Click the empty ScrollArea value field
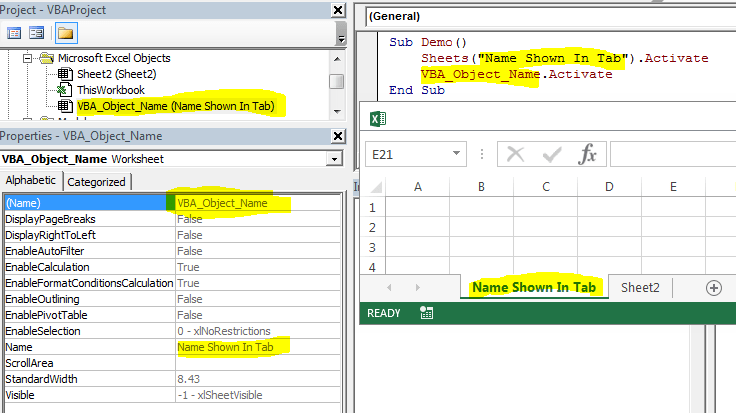This screenshot has width=736, height=413. (257, 363)
